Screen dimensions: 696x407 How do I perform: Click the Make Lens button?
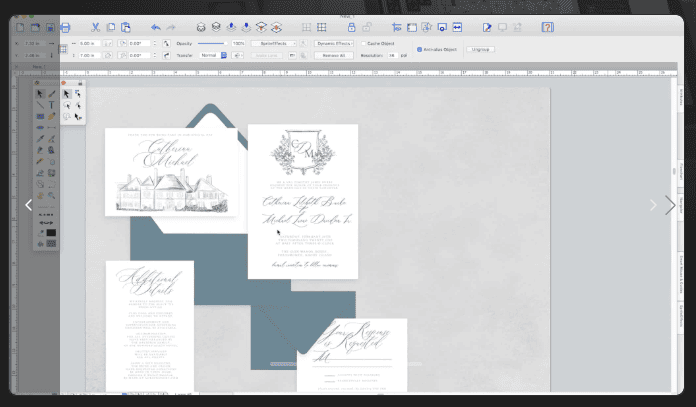(x=267, y=55)
